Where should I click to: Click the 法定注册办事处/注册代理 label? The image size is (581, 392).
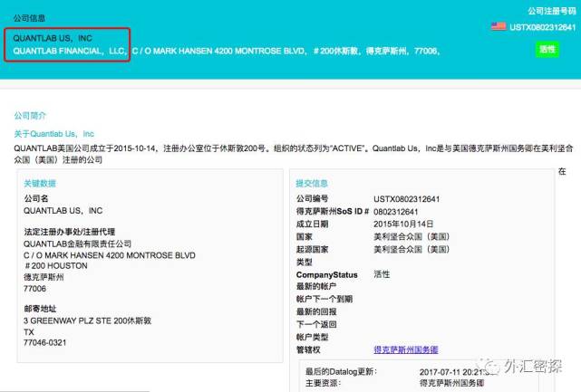click(x=69, y=232)
